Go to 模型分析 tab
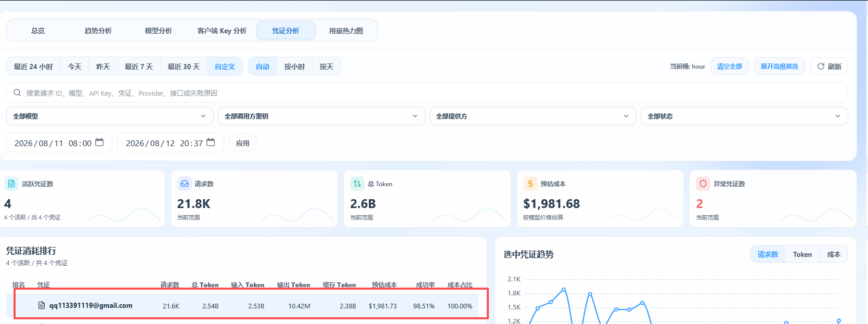 (x=159, y=31)
